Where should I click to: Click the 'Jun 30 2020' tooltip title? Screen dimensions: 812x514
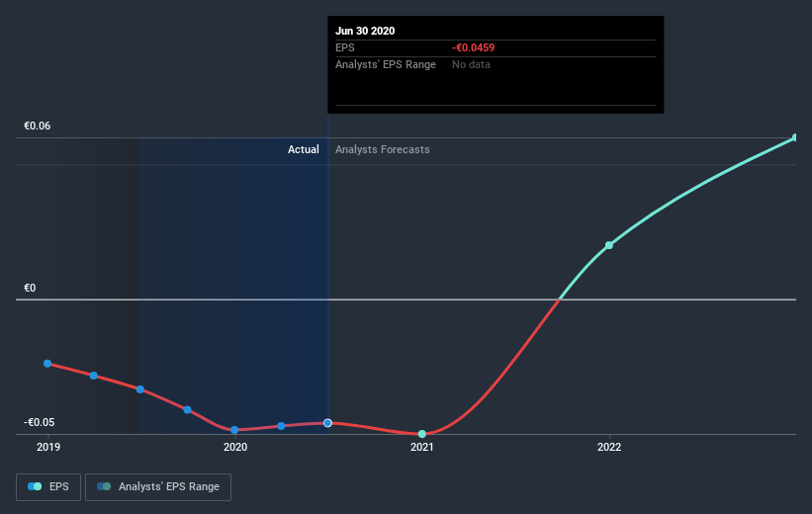tap(365, 31)
